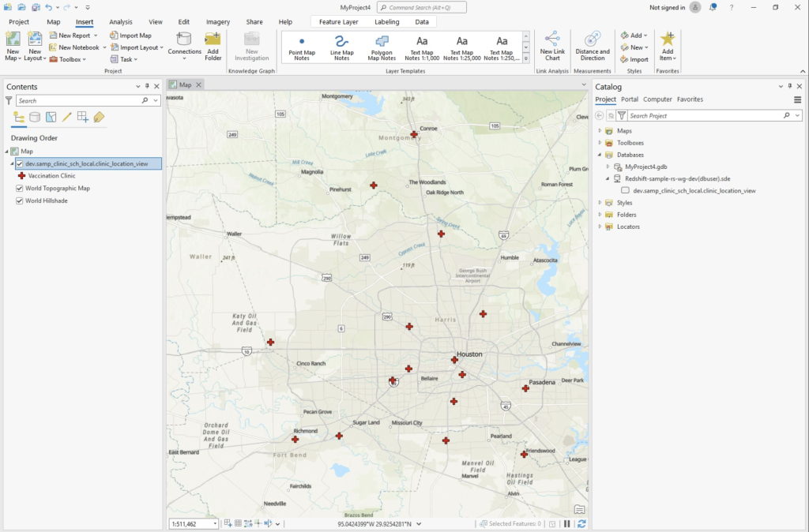Switch to the Portal tab in Catalog
The width and height of the screenshot is (809, 532).
pos(628,99)
